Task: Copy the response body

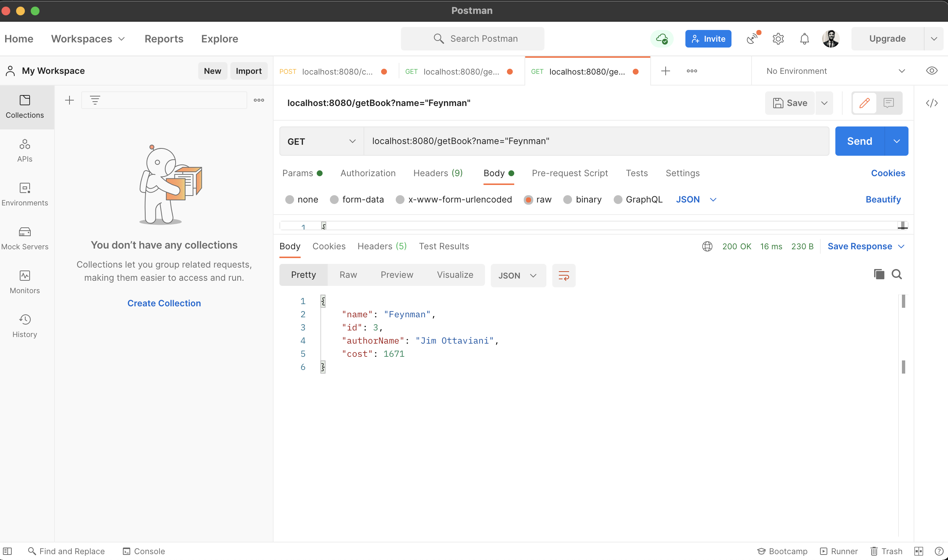Action: point(879,275)
